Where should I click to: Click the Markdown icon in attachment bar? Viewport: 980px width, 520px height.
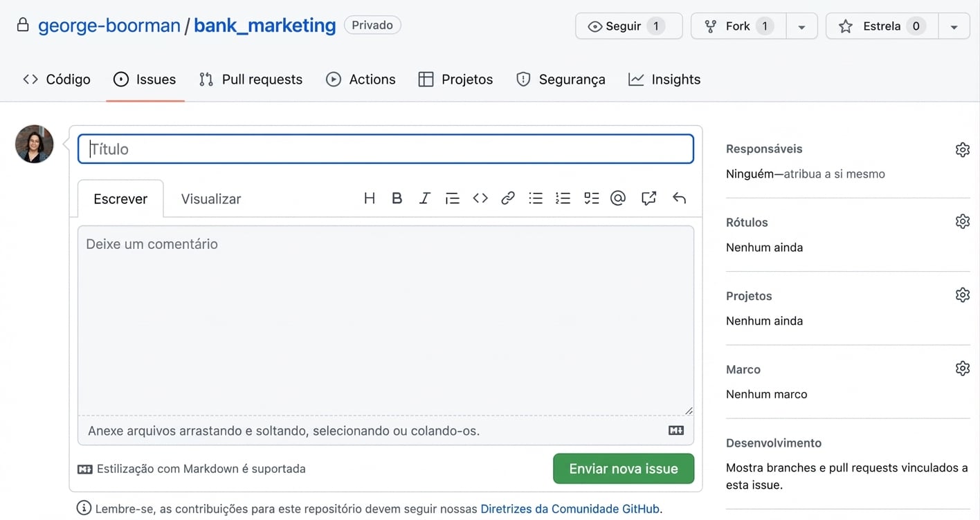(x=676, y=430)
